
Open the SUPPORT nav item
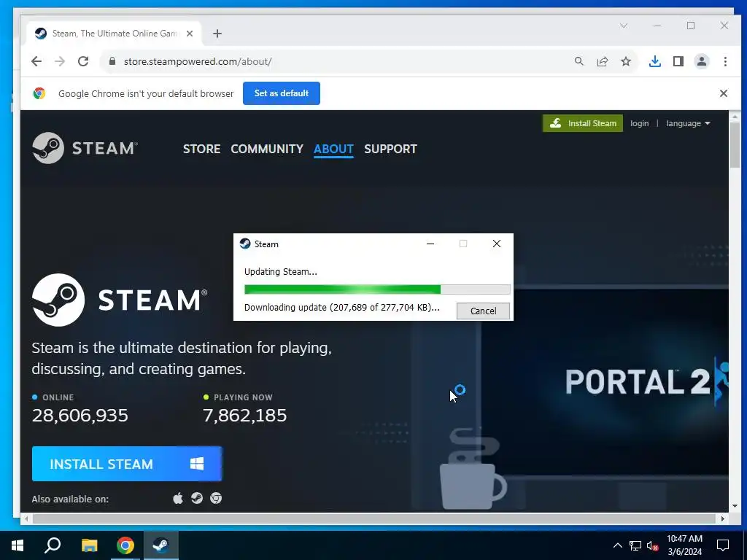click(x=391, y=149)
